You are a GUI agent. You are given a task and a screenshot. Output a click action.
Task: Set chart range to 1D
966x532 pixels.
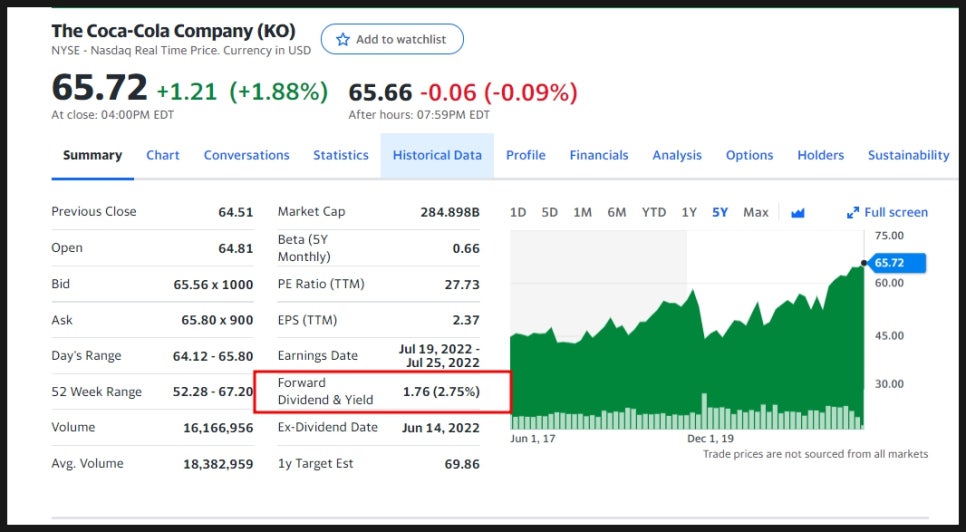[x=518, y=212]
